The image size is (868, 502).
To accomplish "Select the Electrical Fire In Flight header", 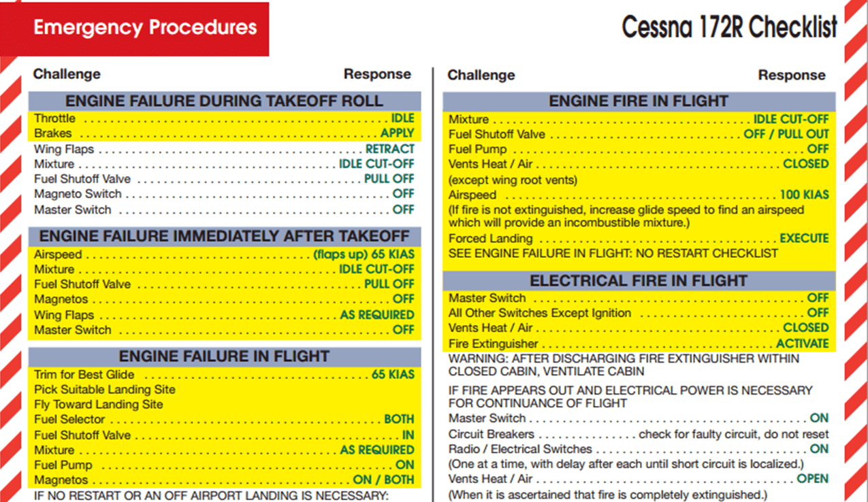I will point(638,281).
